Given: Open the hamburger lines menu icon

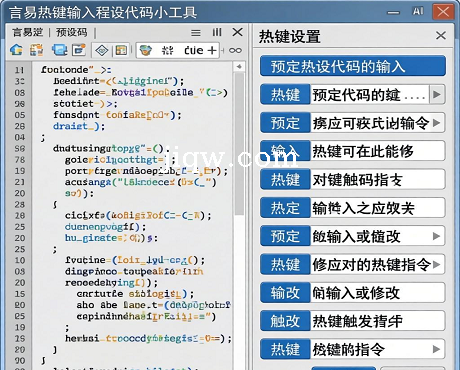Looking at the screenshot, I should [196, 33].
